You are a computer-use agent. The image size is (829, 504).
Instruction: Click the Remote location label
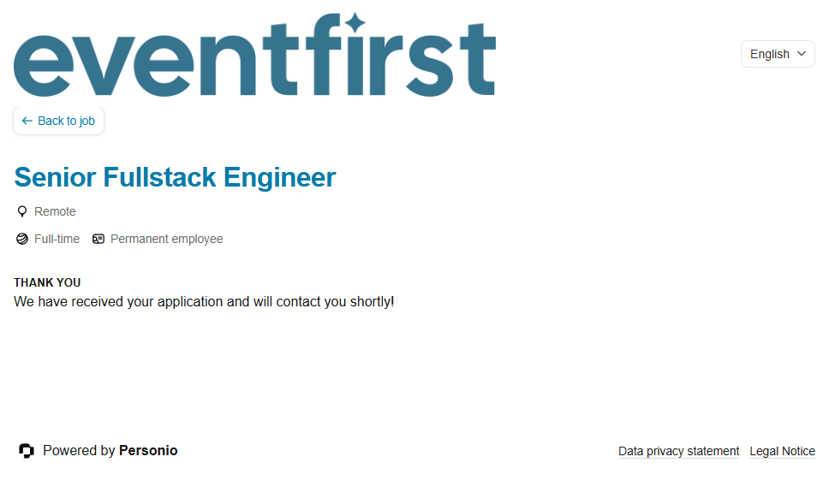pos(55,211)
